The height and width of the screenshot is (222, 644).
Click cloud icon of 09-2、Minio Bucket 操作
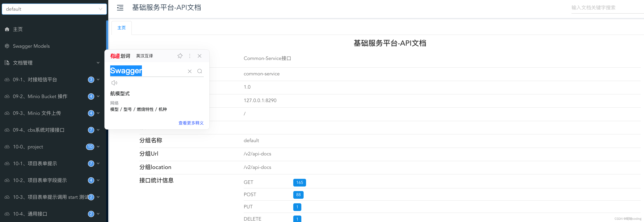[x=7, y=96]
